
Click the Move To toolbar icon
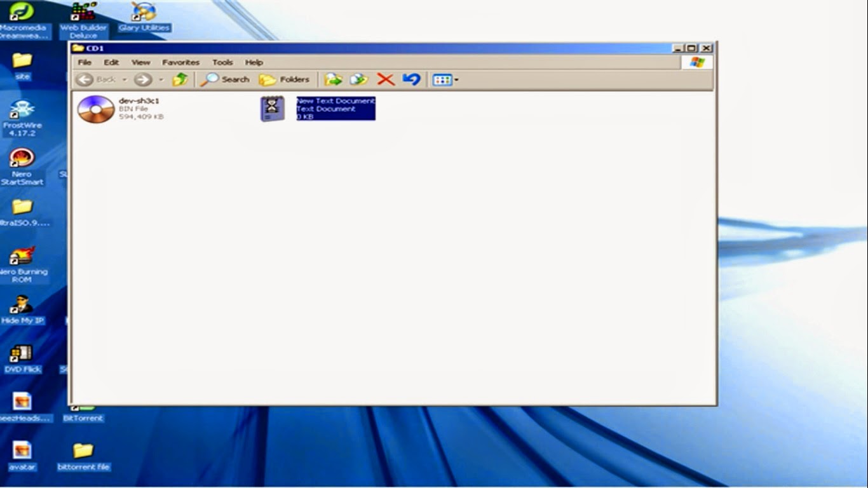[333, 79]
